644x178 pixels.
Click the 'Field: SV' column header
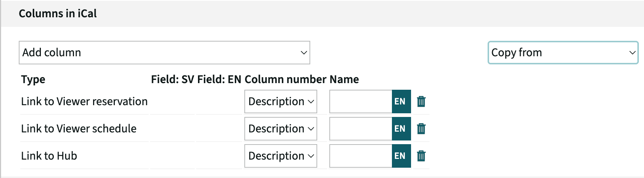click(x=173, y=79)
